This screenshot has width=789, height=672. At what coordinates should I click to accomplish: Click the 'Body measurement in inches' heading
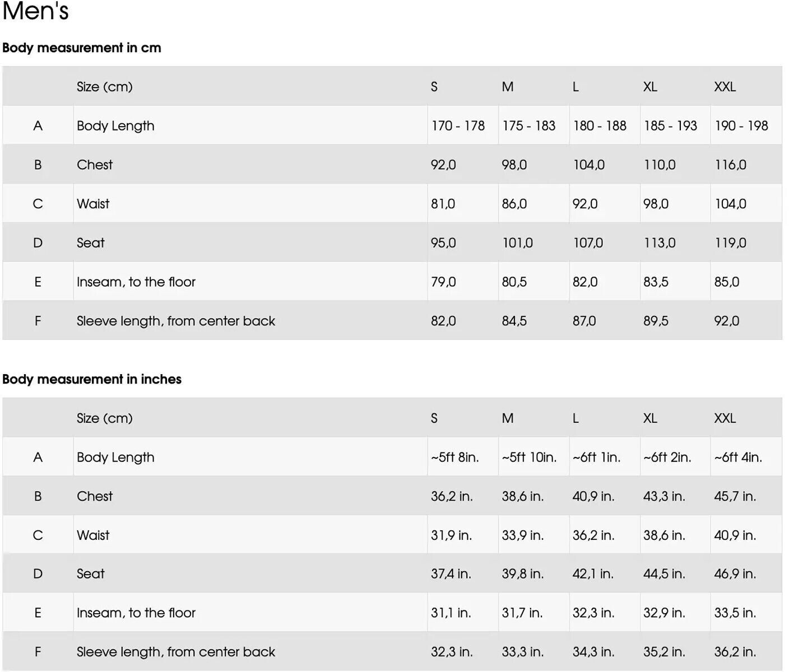tap(92, 379)
